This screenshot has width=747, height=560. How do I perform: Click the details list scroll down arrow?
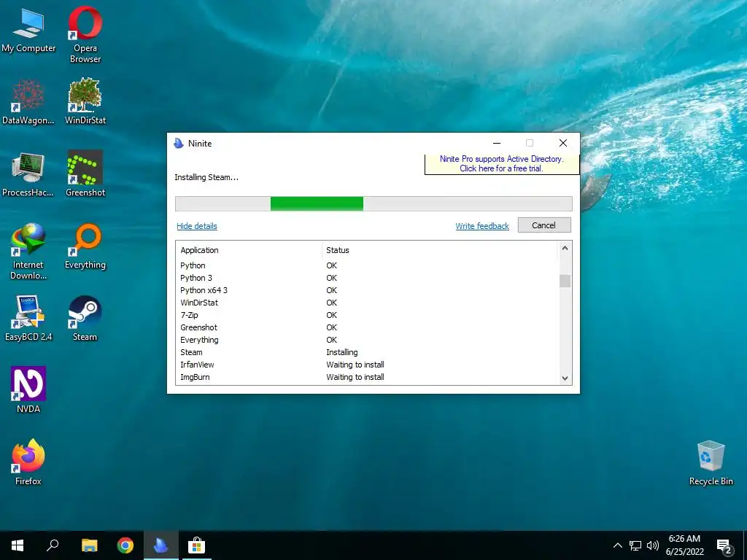point(565,378)
